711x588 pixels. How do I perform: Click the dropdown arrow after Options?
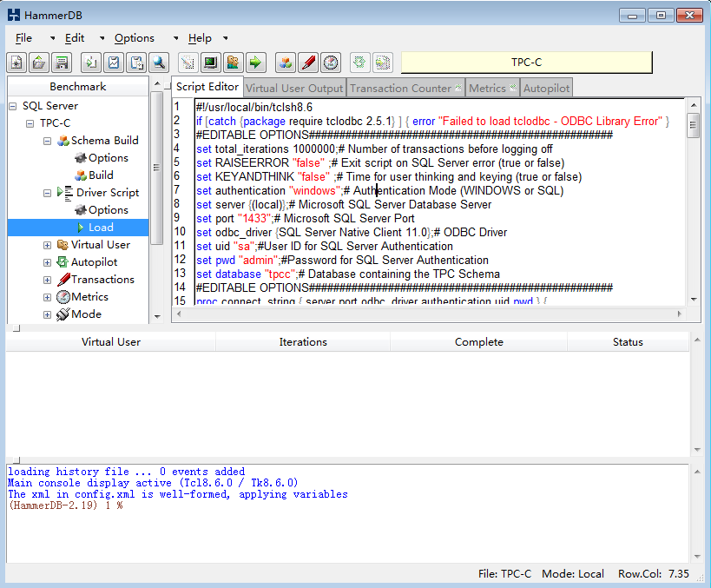click(176, 38)
